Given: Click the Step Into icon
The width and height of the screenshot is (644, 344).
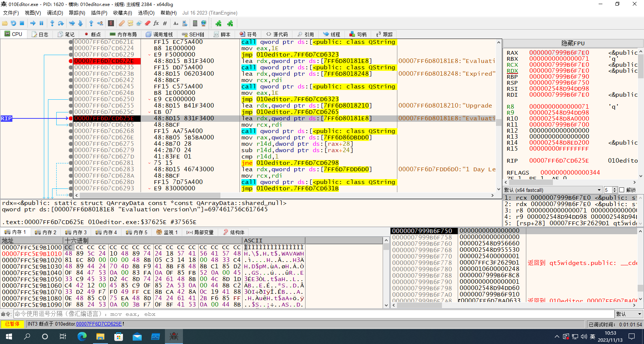Looking at the screenshot, I should click(52, 23).
